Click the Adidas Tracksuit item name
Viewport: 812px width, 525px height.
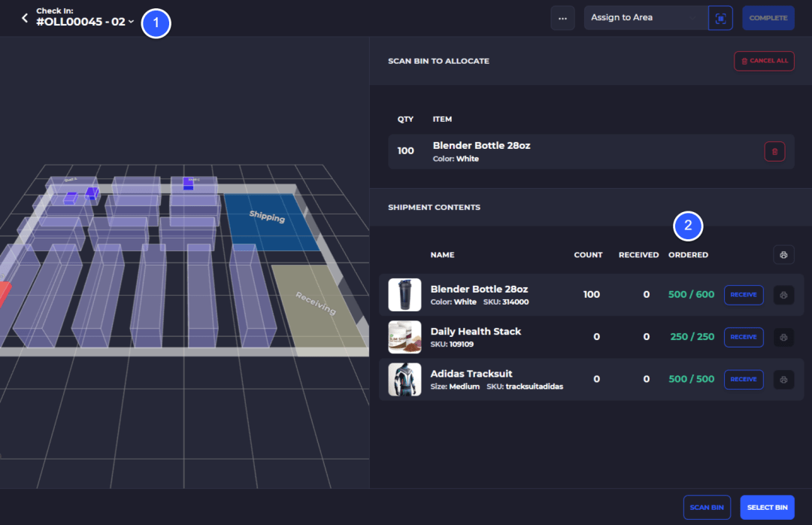[x=471, y=374]
